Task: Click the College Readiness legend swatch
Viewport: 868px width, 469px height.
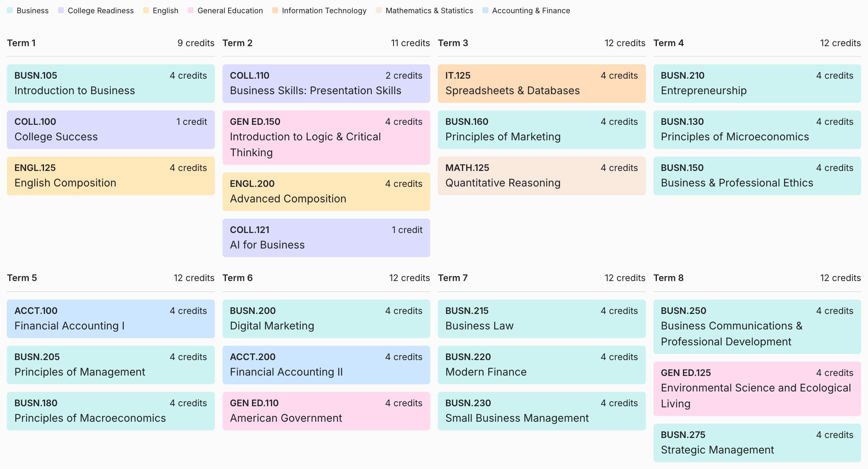Action: click(61, 11)
